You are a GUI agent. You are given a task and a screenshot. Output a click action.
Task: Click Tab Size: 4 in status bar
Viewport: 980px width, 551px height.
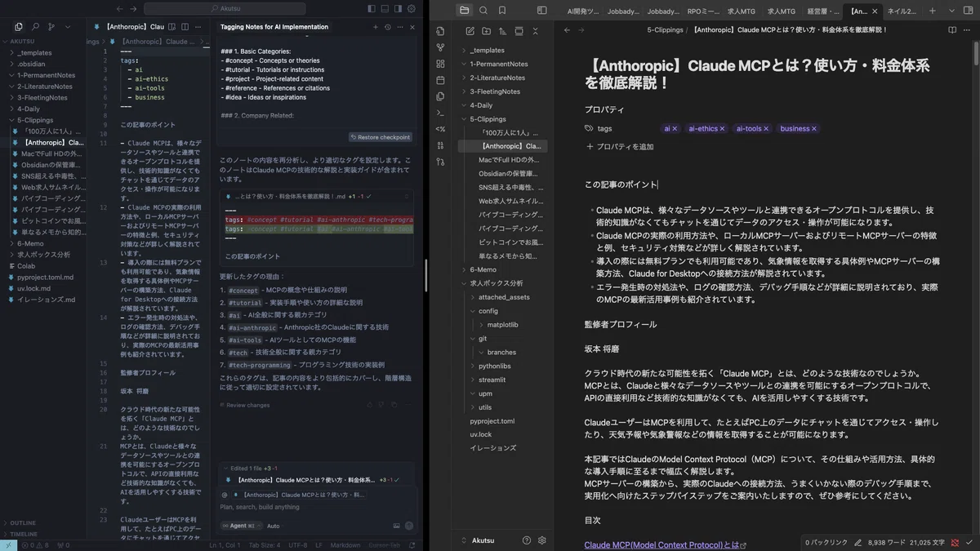pos(265,545)
